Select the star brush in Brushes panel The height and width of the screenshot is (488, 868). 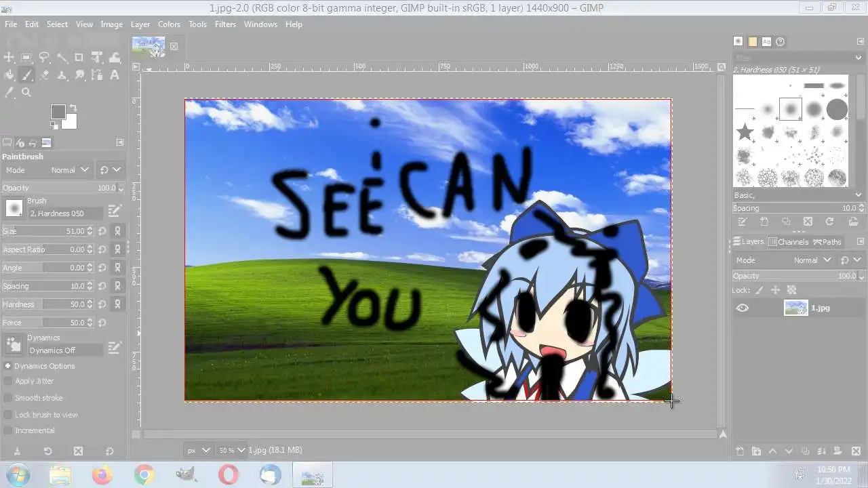(745, 131)
